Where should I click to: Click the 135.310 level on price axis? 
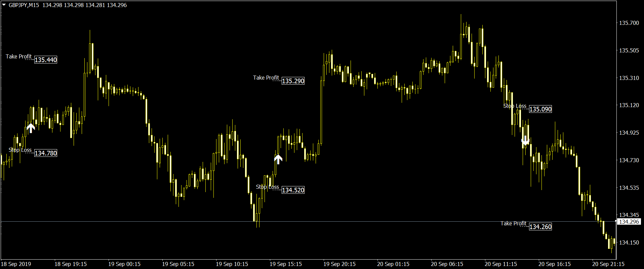pyautogui.click(x=629, y=78)
